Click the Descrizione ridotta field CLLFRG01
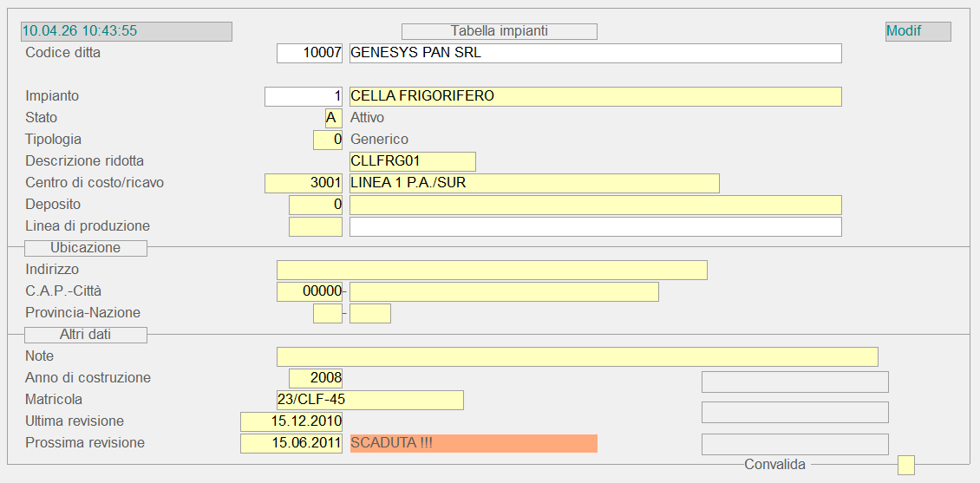 pyautogui.click(x=412, y=161)
